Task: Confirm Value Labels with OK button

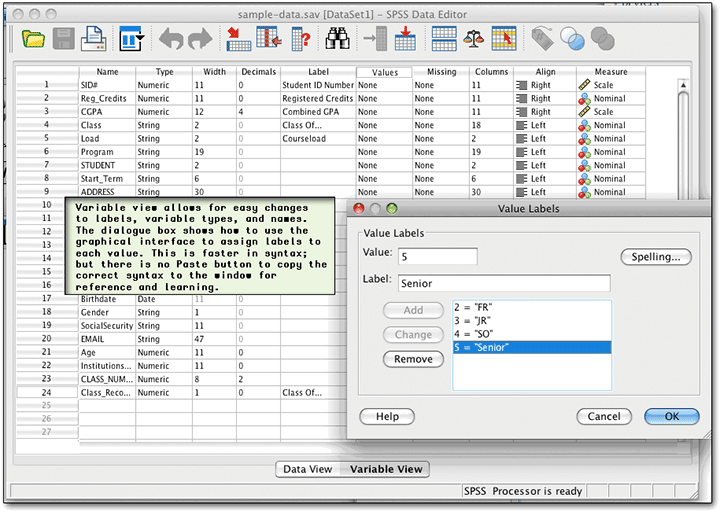Action: [x=672, y=416]
